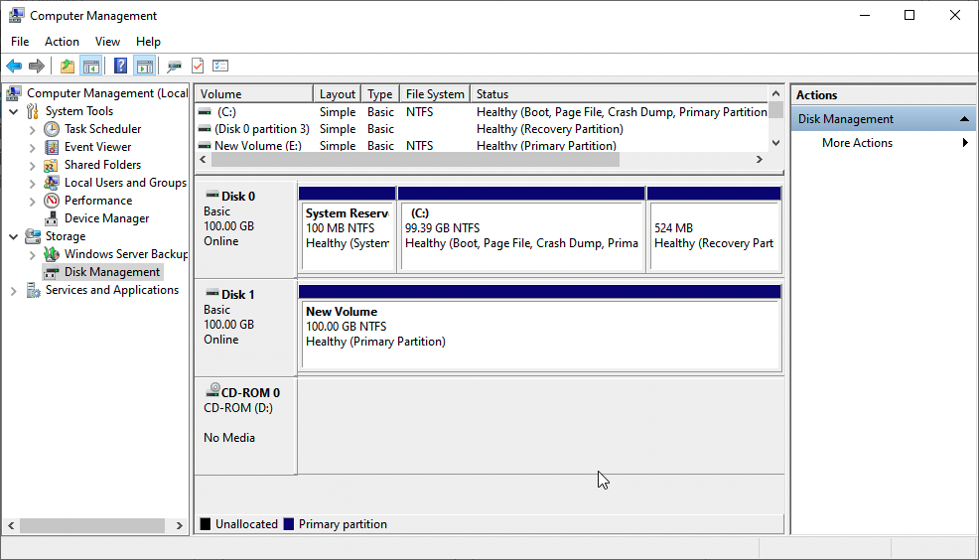Image resolution: width=979 pixels, height=560 pixels.
Task: Click the Disk 1 drive icon
Action: [x=212, y=293]
